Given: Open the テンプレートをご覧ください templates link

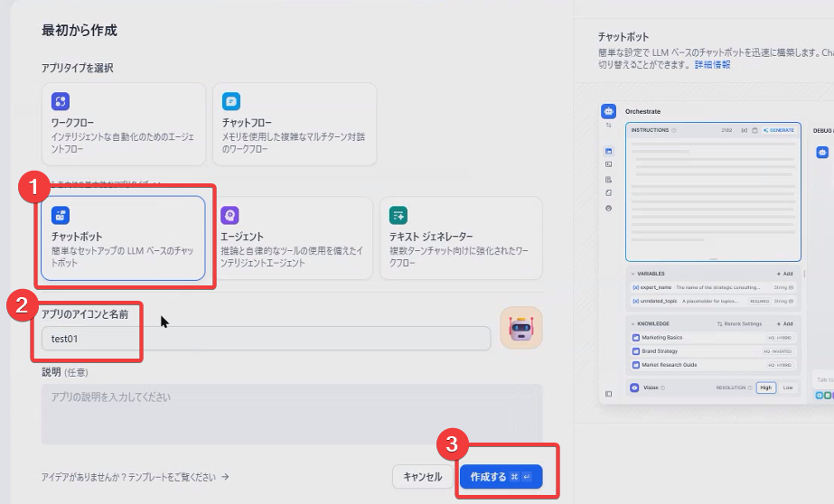Looking at the screenshot, I should pyautogui.click(x=136, y=477).
